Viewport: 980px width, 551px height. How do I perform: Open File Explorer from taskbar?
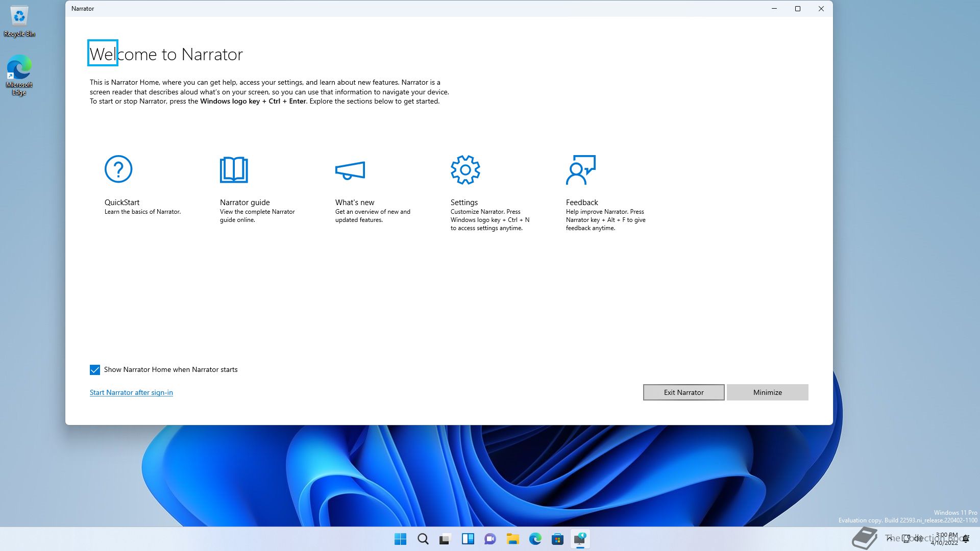(513, 539)
